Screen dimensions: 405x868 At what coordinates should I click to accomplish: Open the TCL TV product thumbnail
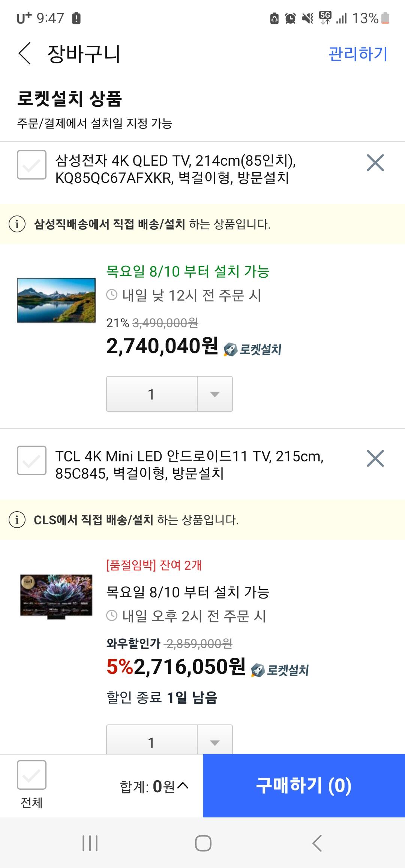[56, 596]
